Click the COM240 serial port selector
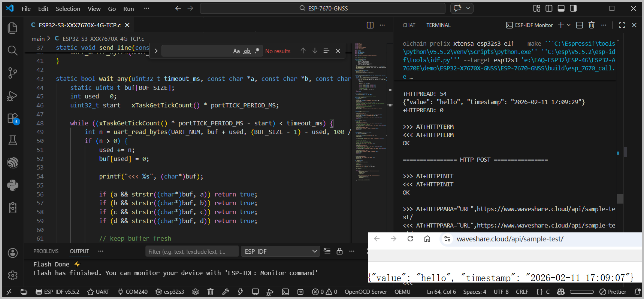The width and height of the screenshot is (644, 299). click(133, 292)
